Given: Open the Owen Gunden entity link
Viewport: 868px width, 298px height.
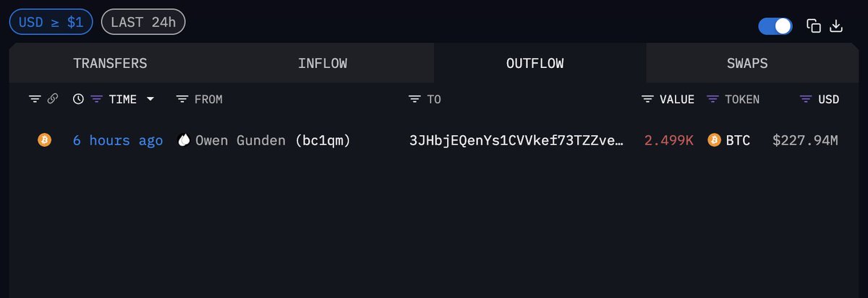Looking at the screenshot, I should [242, 140].
